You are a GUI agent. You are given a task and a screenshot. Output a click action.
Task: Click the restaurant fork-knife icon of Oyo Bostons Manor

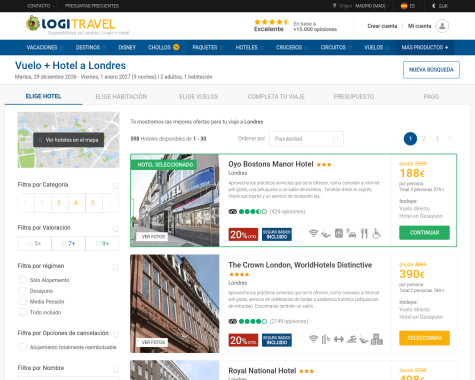(x=364, y=233)
